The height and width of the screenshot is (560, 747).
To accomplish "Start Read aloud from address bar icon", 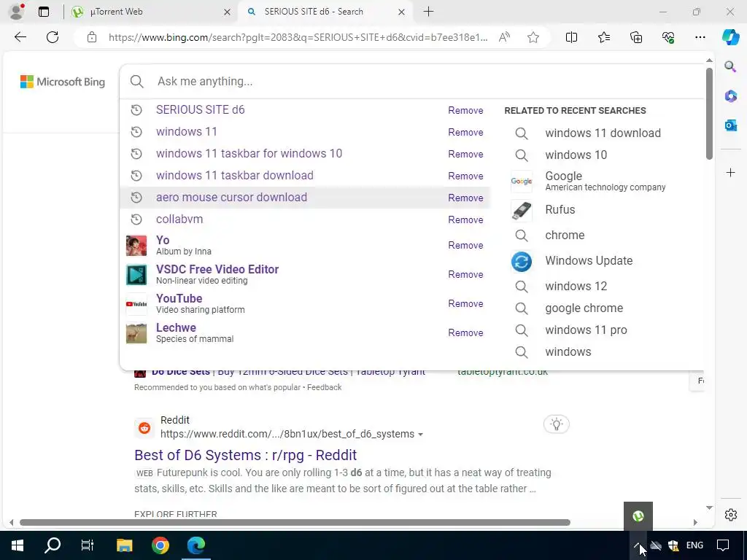I will point(504,37).
